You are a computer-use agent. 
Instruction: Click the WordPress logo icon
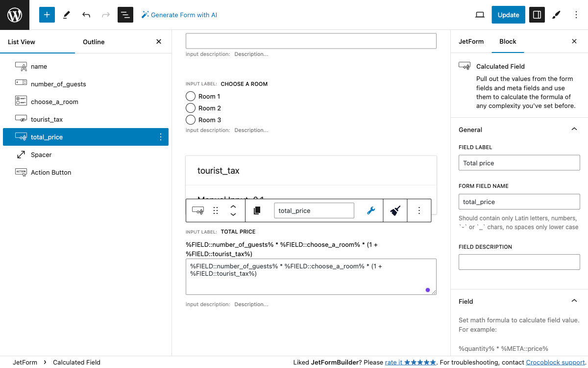[x=15, y=15]
